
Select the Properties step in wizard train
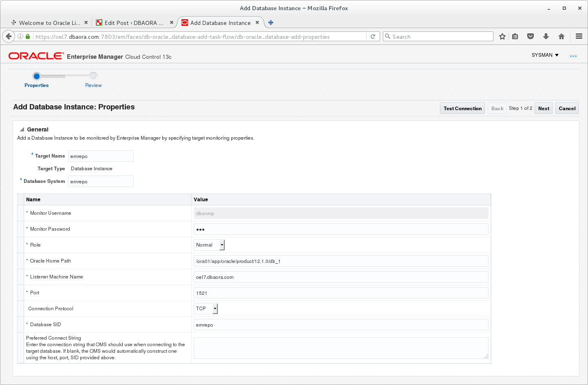[36, 85]
